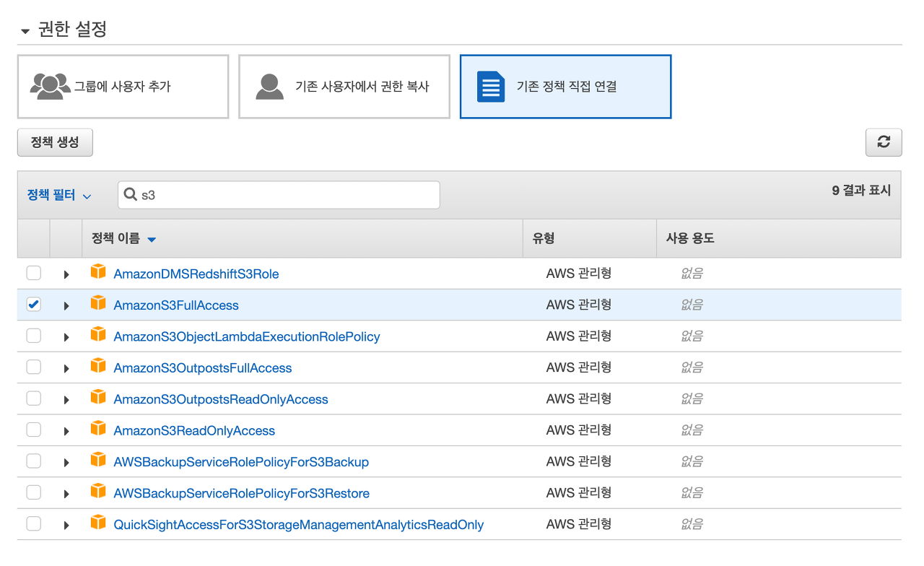Click the 정책 생성 button
This screenshot has width=924, height=566.
[55, 142]
